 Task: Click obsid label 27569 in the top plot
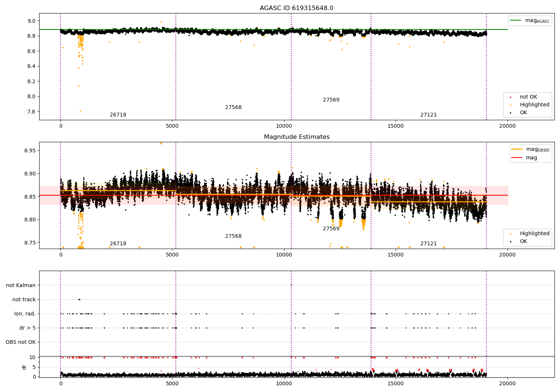331,100
